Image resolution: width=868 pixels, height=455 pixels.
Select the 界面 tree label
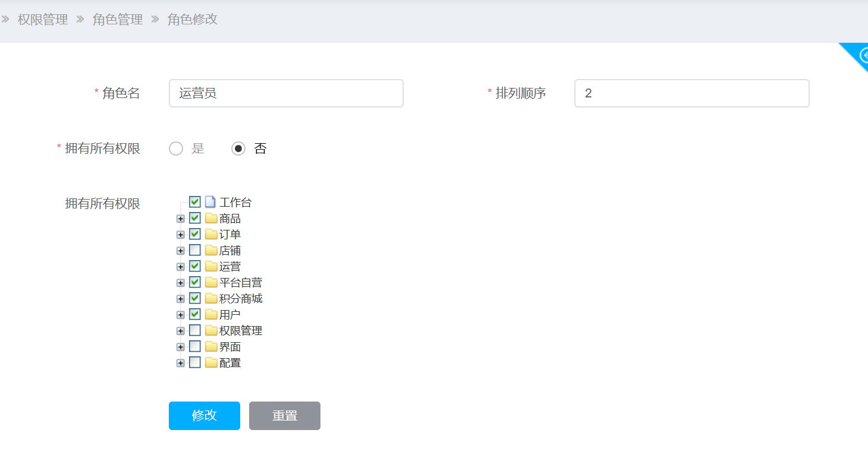[x=230, y=347]
